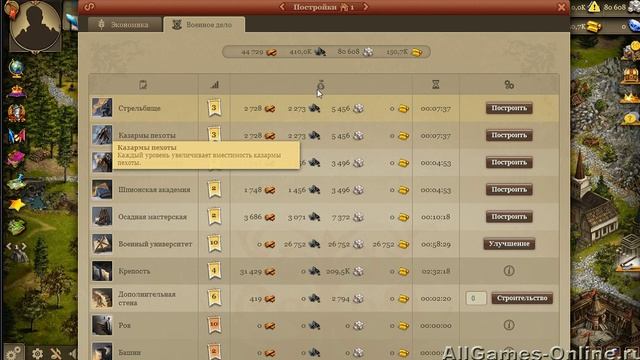
Task: Click the warning triangle in top bar
Action: tap(594, 7)
